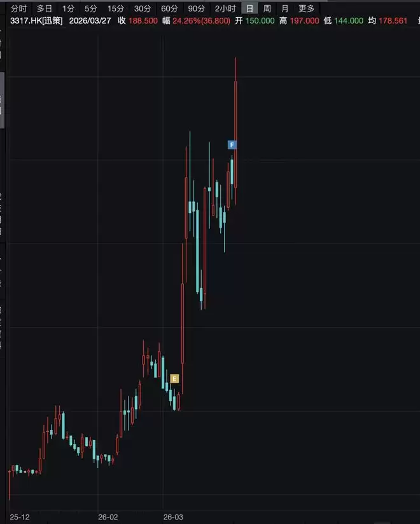The height and width of the screenshot is (524, 420).
Task: Choose the 1分 one-minute interval
Action: tap(68, 9)
